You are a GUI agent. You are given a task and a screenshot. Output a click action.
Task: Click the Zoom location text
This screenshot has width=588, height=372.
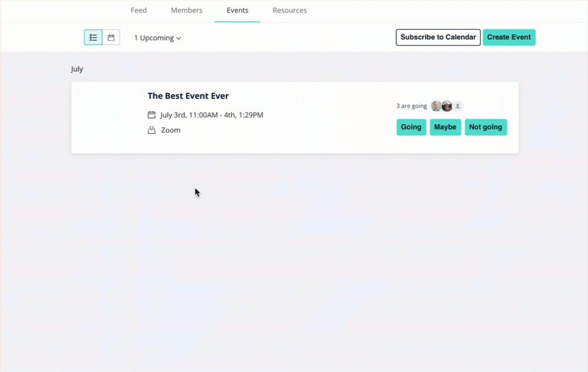point(171,131)
